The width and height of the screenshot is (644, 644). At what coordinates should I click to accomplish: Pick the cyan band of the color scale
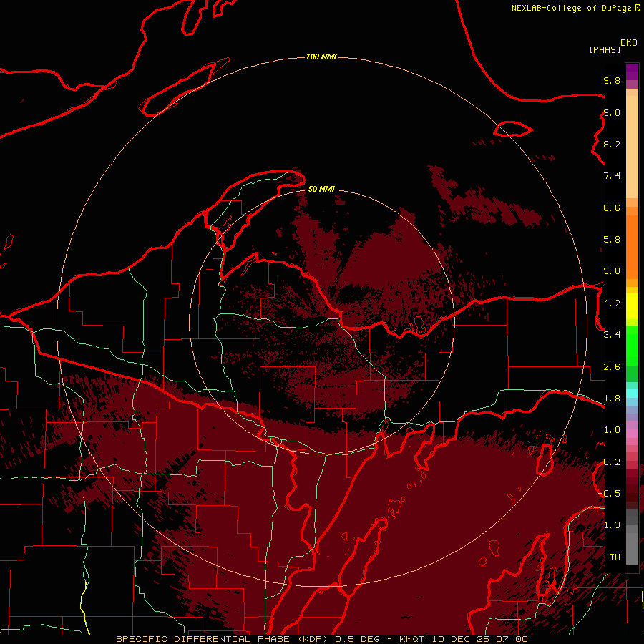coord(632,394)
